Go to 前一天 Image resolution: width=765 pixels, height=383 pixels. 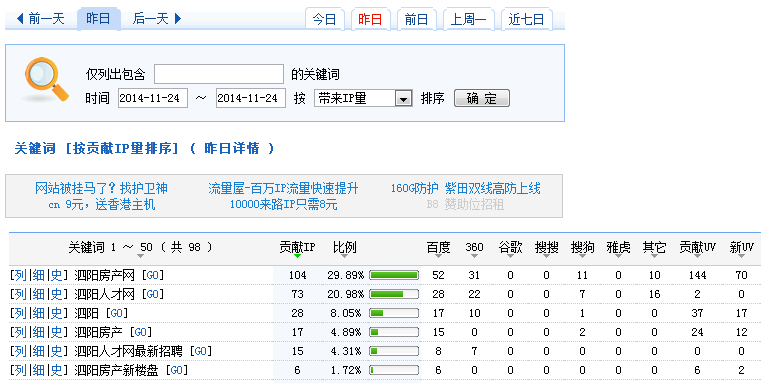(x=46, y=19)
